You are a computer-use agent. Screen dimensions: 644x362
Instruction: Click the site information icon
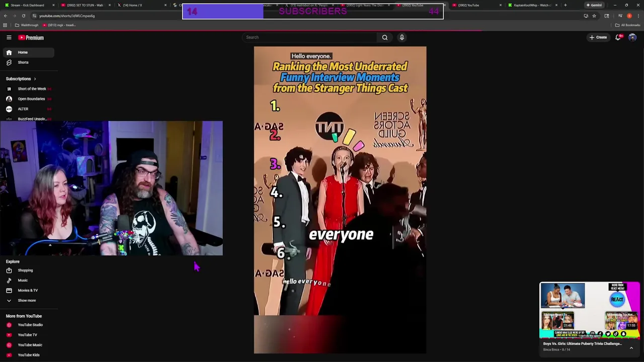coord(34,16)
